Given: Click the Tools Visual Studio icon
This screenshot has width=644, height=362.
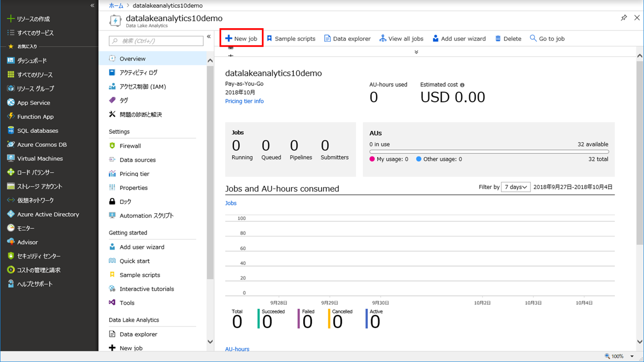Looking at the screenshot, I should (x=112, y=302).
